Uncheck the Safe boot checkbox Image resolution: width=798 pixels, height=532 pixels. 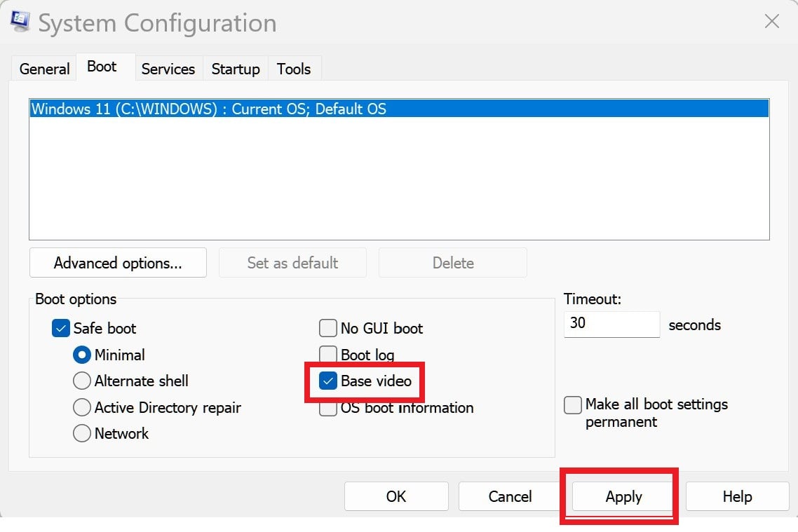tap(60, 328)
